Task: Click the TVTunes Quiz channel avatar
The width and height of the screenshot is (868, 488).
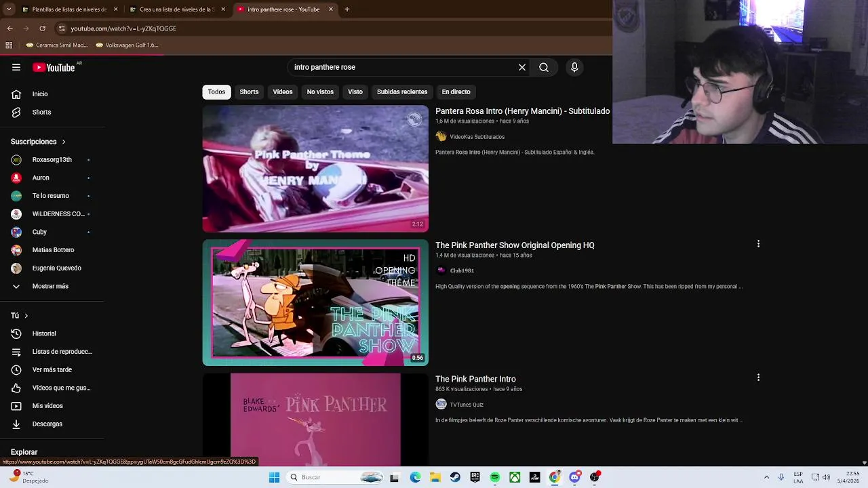Action: click(x=441, y=404)
